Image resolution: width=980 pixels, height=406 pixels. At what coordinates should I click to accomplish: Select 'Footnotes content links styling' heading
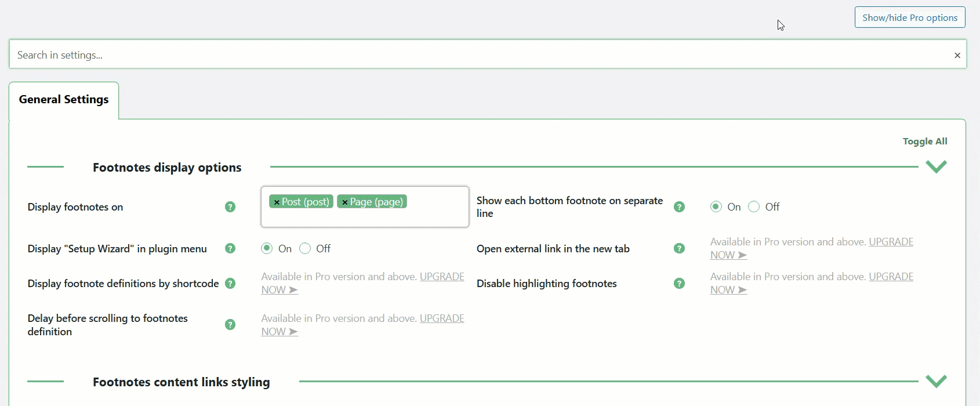[x=182, y=382]
